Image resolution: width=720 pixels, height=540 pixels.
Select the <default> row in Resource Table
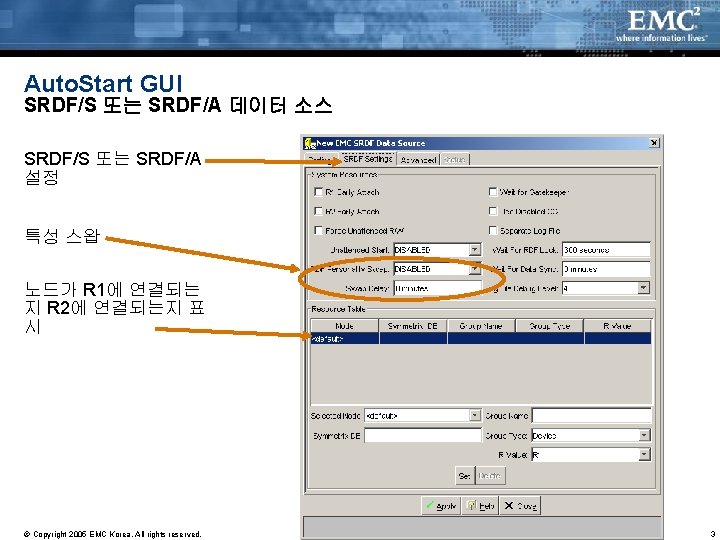coord(481,338)
